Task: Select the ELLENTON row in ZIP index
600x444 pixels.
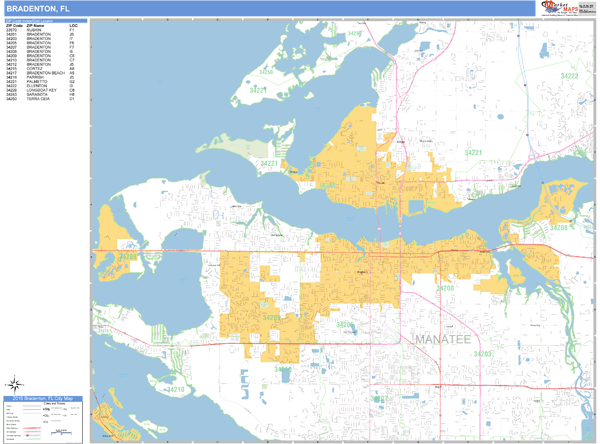Action: (x=40, y=86)
